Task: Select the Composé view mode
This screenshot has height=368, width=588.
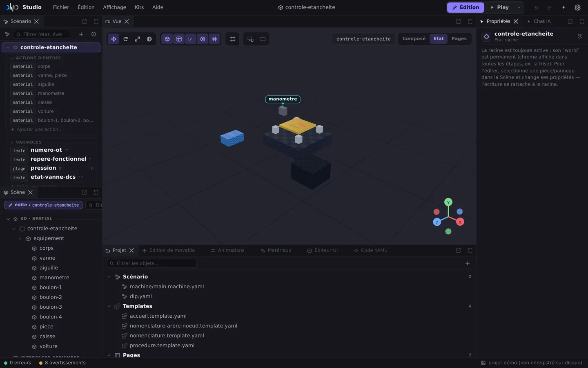Action: 414,38
